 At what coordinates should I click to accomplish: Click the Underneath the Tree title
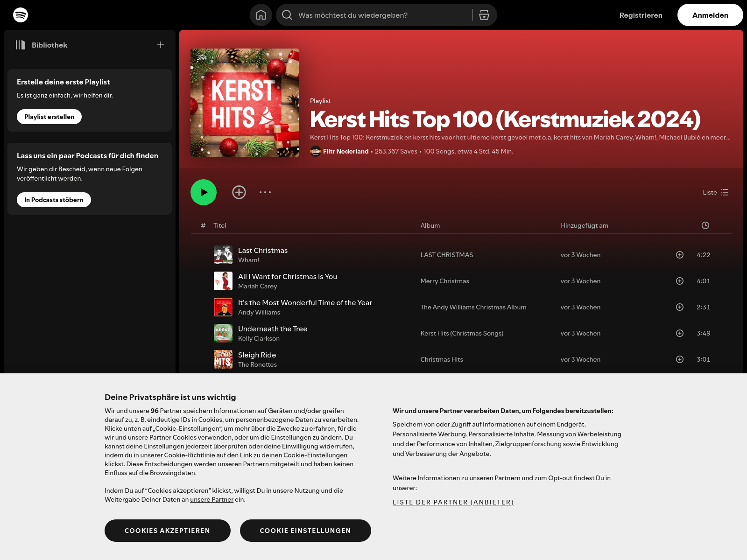[273, 329]
